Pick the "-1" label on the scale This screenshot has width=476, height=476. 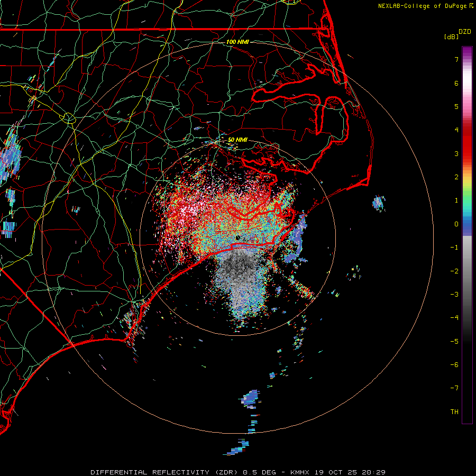[454, 248]
